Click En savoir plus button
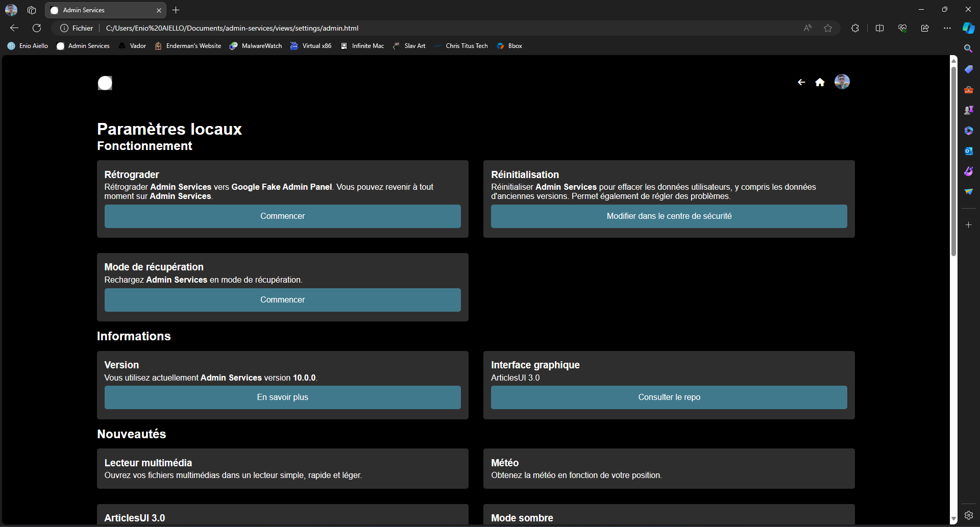The image size is (980, 527). [283, 397]
